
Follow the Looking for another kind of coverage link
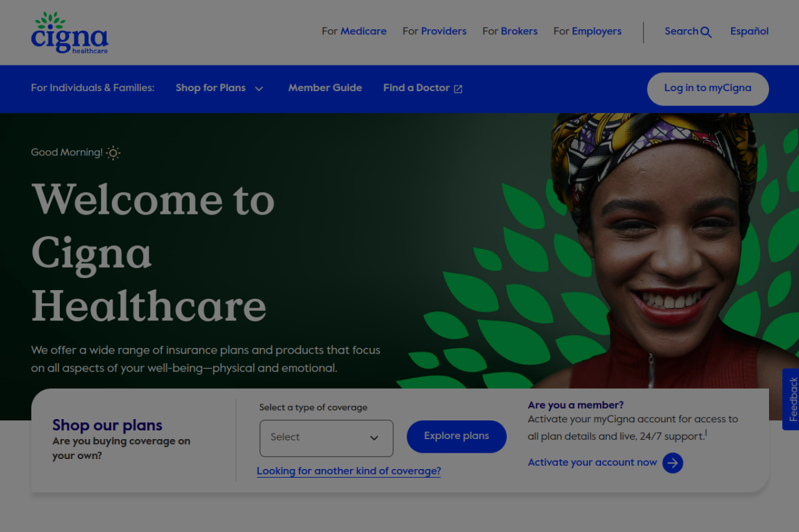[x=349, y=471]
